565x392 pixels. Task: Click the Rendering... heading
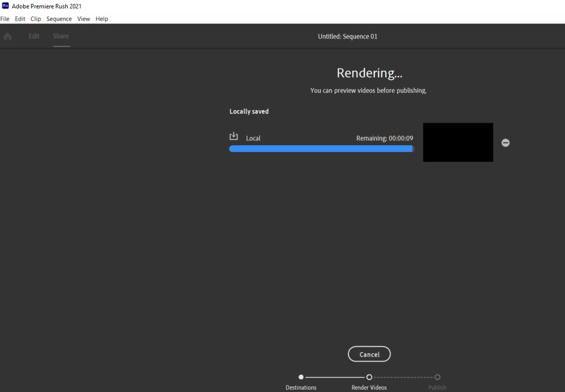pyautogui.click(x=369, y=73)
